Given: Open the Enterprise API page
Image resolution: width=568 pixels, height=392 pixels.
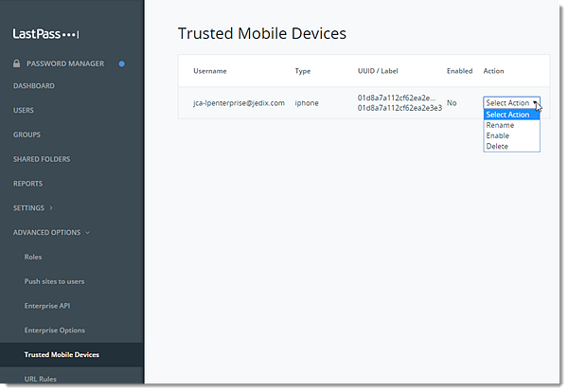Looking at the screenshot, I should [47, 306].
